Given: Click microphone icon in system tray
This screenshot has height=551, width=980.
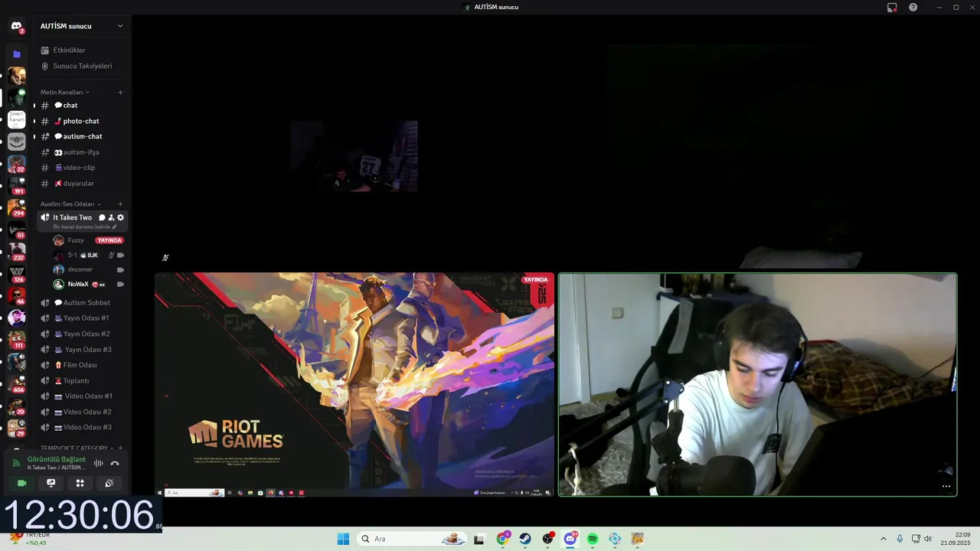Looking at the screenshot, I should tap(900, 539).
